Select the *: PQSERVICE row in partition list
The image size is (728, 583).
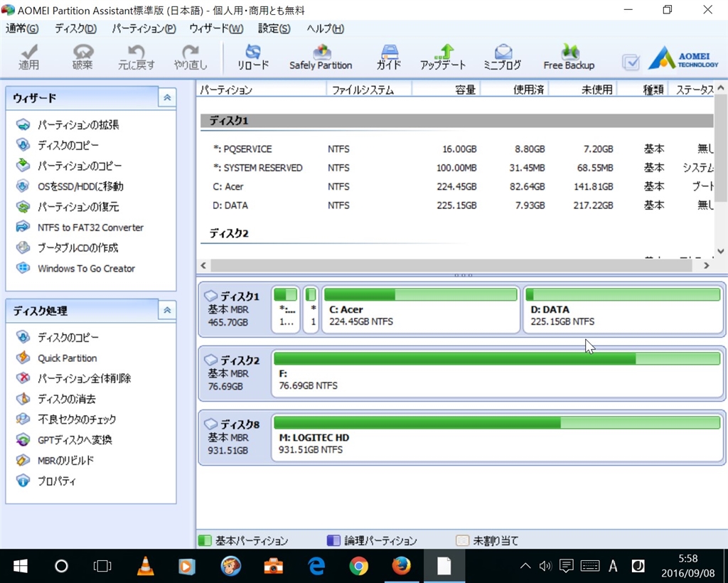tap(457, 149)
